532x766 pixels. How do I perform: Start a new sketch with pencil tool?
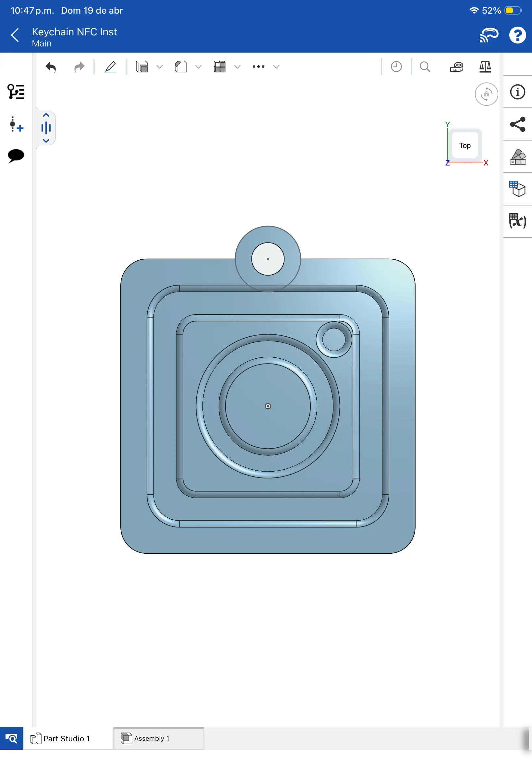pyautogui.click(x=110, y=67)
